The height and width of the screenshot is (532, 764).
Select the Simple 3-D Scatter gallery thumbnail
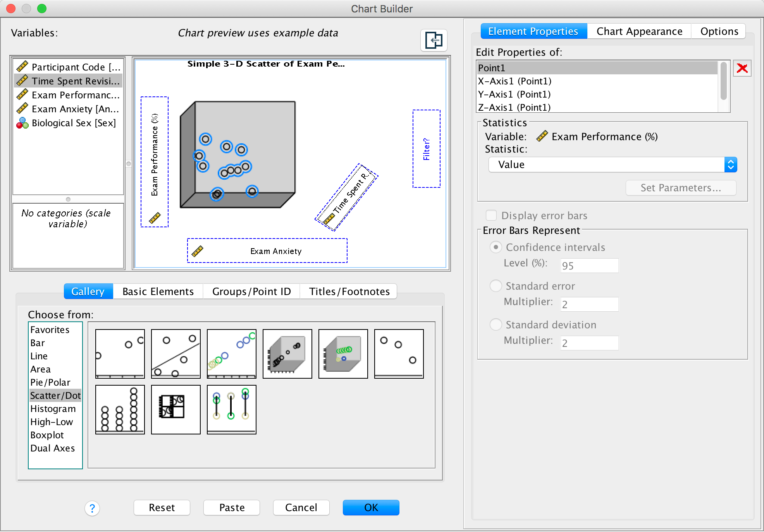click(287, 354)
